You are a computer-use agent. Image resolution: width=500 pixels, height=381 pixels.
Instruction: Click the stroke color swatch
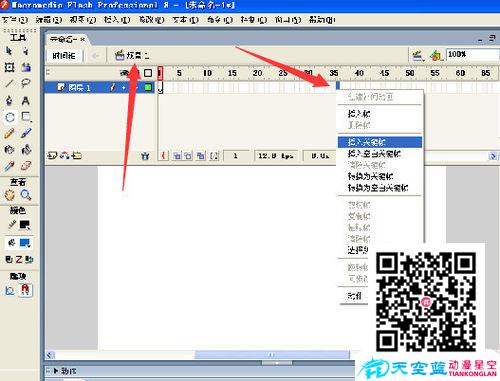coord(25,225)
